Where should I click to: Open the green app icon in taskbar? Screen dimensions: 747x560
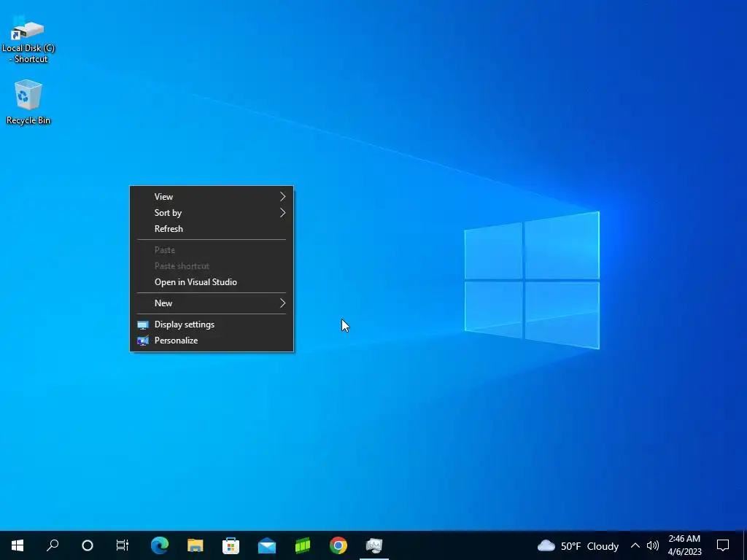click(303, 545)
